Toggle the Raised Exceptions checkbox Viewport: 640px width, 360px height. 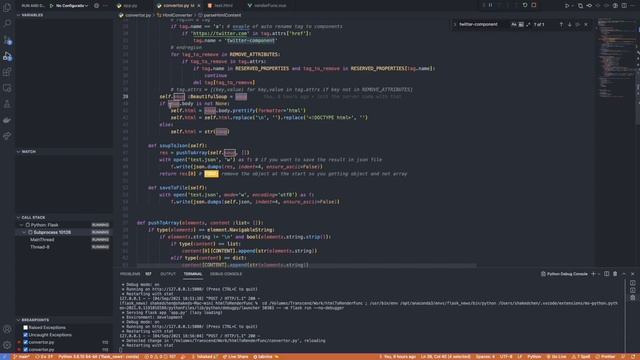point(26,327)
